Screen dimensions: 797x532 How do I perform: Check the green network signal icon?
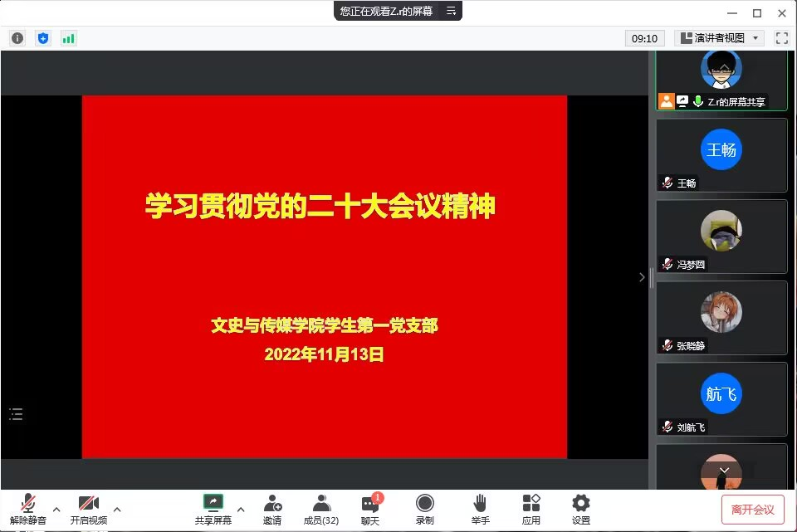tap(68, 38)
